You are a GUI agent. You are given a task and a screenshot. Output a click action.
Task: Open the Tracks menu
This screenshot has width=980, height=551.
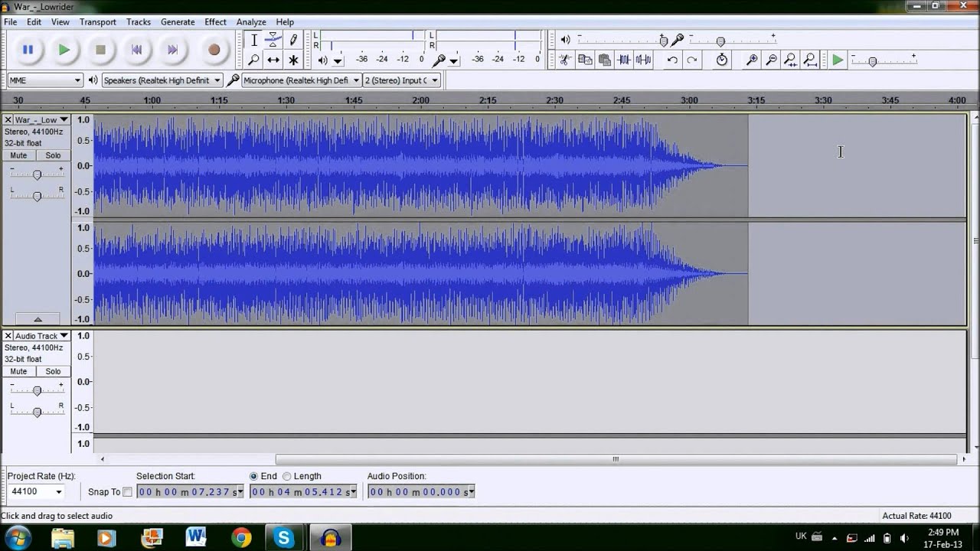139,22
